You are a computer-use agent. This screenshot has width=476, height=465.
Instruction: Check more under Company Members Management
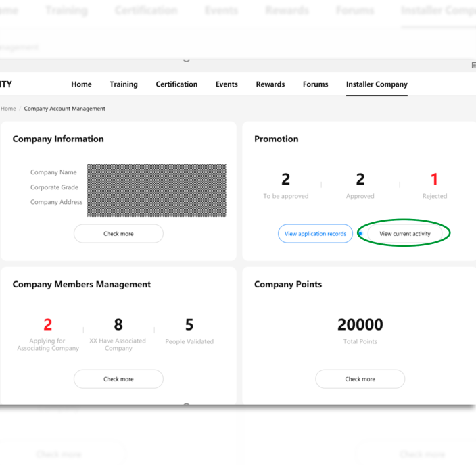(118, 379)
